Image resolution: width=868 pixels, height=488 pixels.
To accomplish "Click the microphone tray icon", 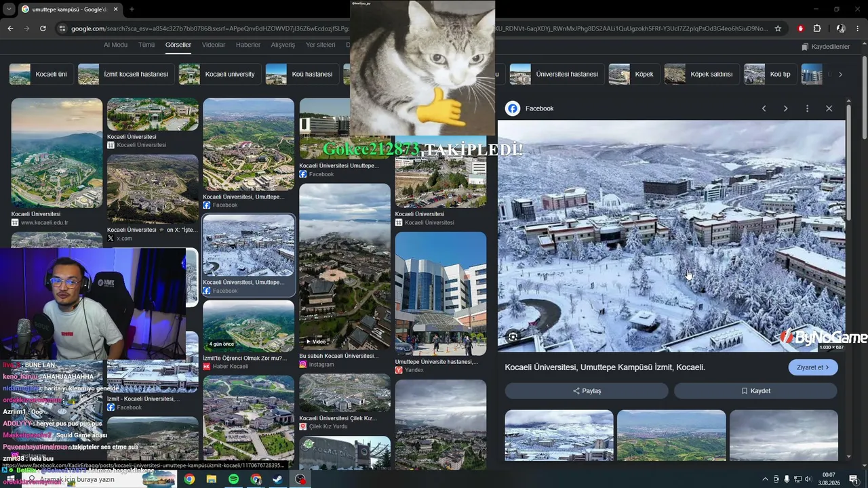I will pyautogui.click(x=787, y=479).
